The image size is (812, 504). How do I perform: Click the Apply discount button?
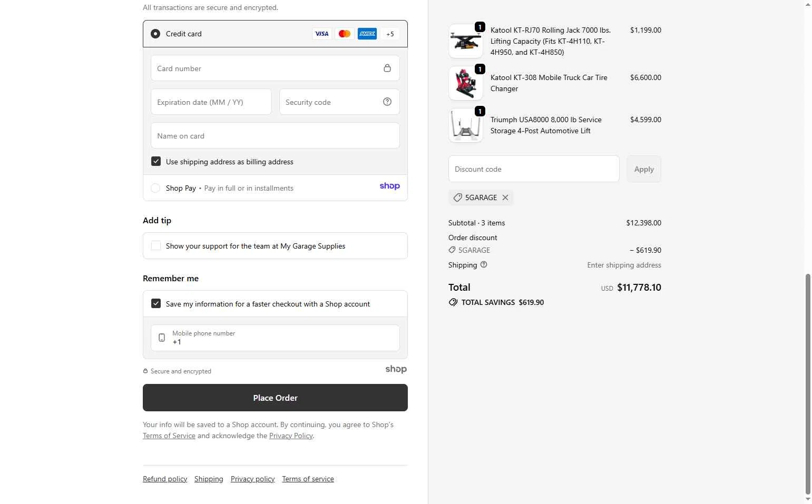tap(644, 169)
